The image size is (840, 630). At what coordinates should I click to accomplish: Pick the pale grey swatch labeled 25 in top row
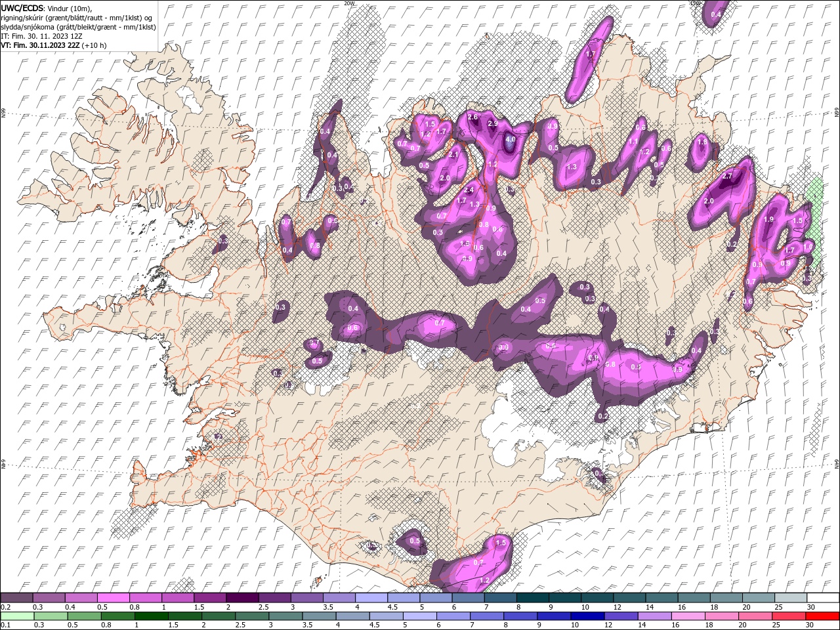coord(791,598)
